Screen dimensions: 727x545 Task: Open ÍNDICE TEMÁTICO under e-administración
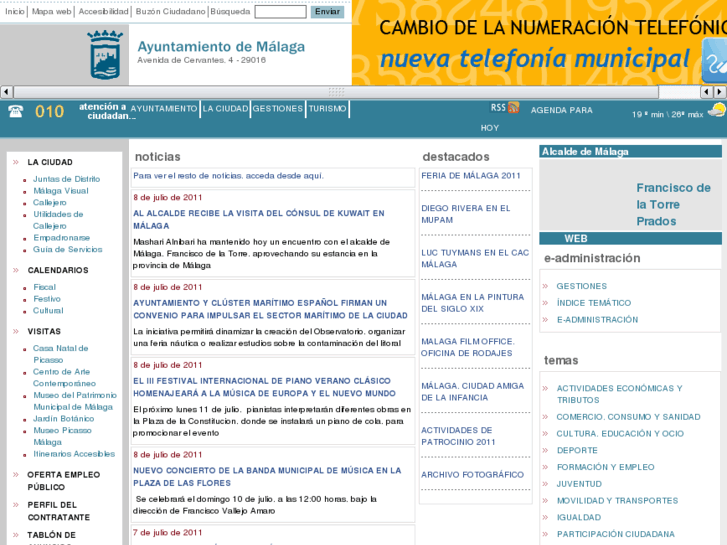click(594, 303)
